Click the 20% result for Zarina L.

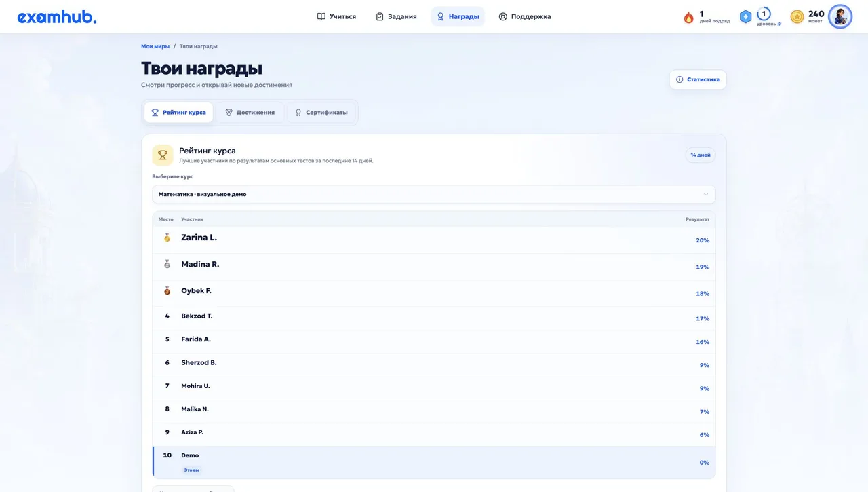click(703, 240)
